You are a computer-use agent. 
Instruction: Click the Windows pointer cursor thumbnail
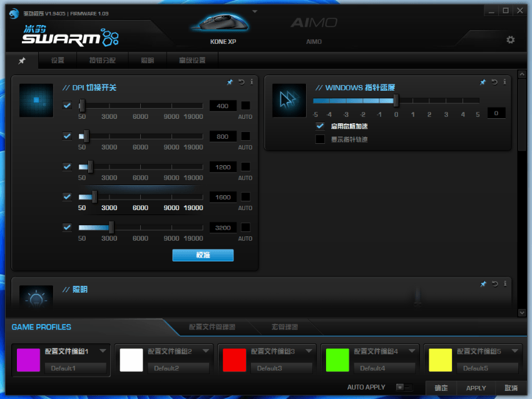289,100
